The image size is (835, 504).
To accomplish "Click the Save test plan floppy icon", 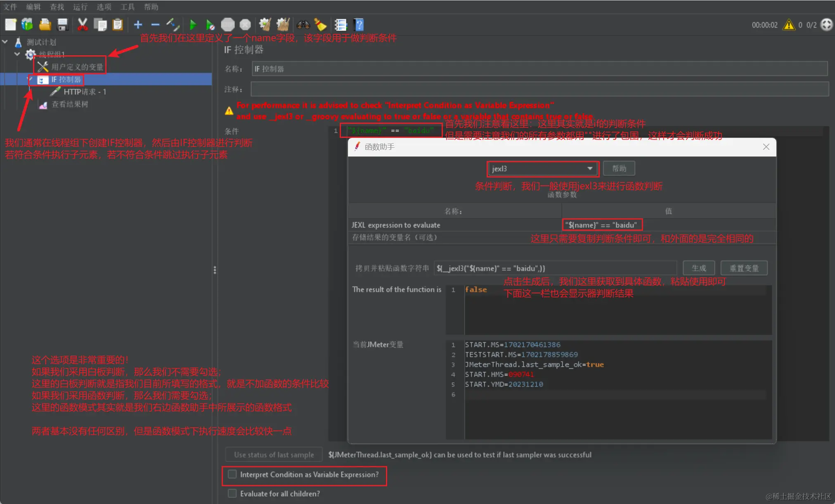I will [63, 25].
